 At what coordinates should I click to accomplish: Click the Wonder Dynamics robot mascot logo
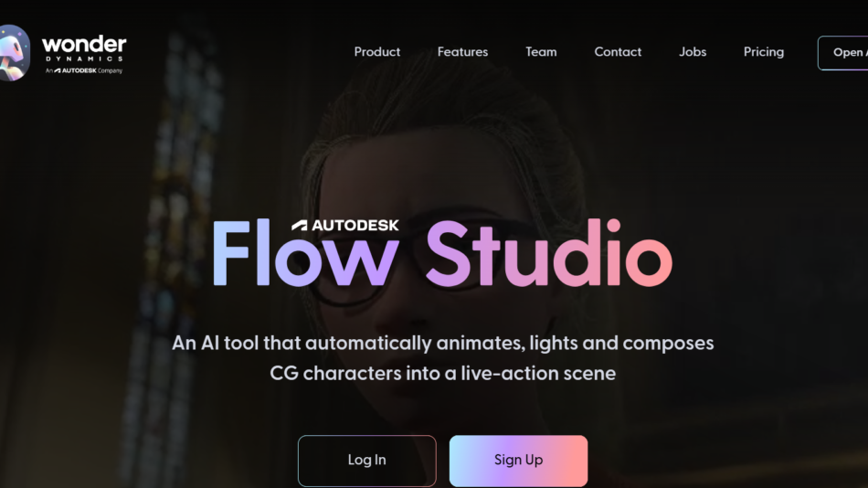pos(14,53)
